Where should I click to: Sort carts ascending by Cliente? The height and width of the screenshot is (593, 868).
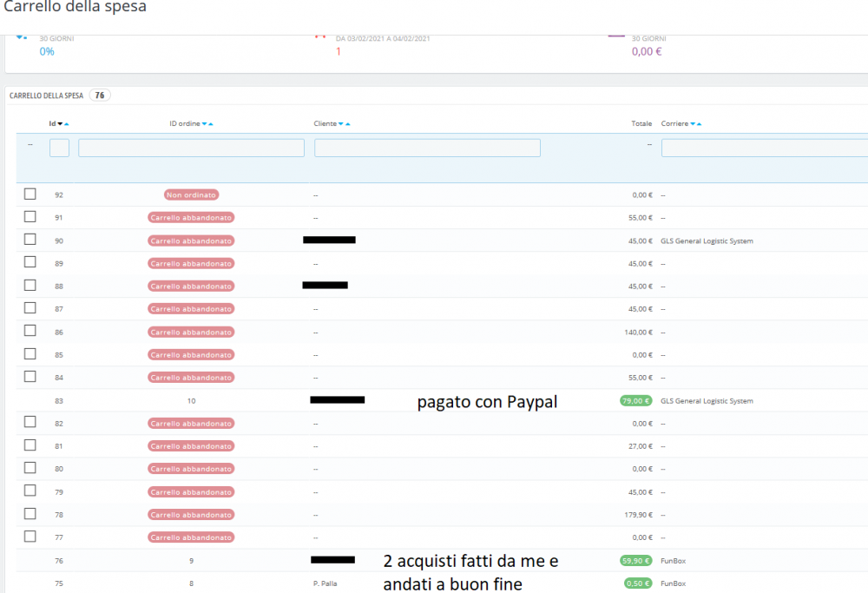pos(346,123)
